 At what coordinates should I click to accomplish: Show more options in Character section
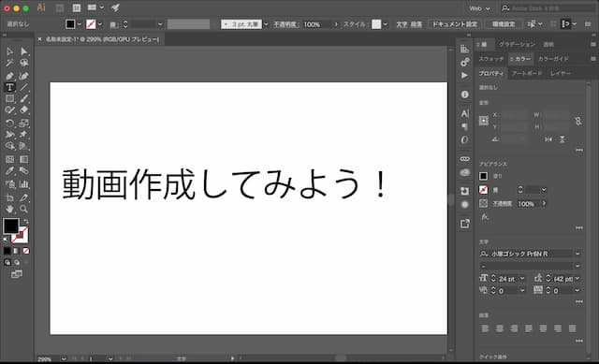[579, 301]
